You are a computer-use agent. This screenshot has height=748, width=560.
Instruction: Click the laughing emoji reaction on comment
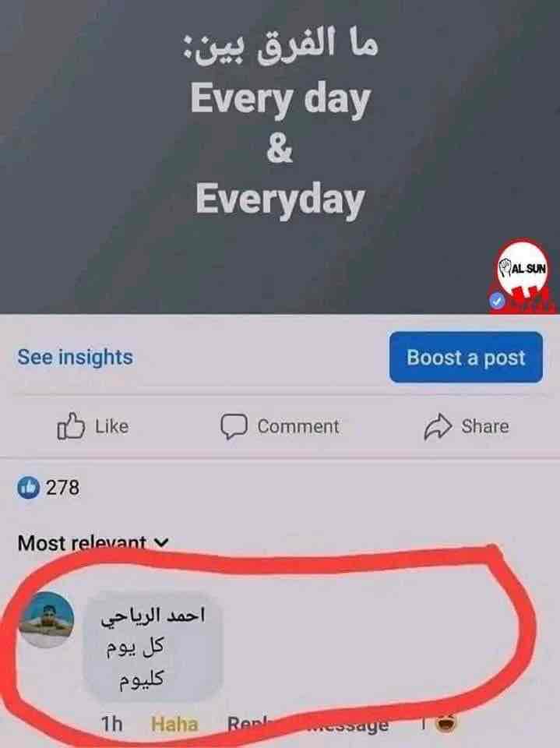[446, 724]
